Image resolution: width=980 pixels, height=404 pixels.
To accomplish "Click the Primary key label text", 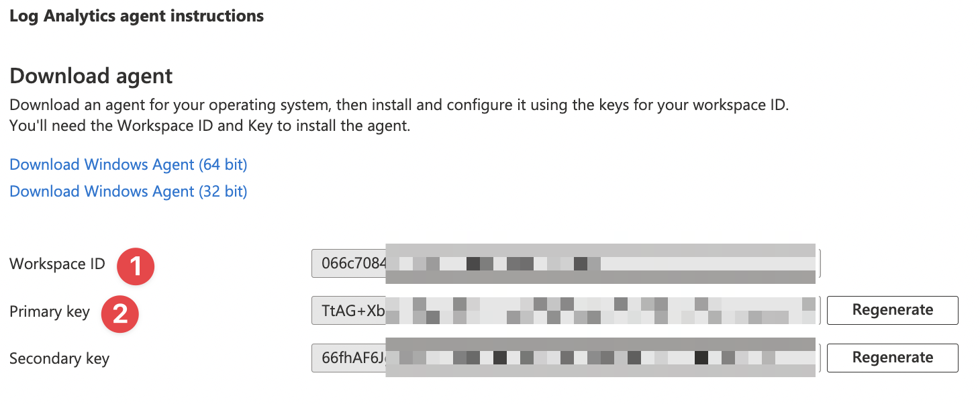I will tap(50, 311).
